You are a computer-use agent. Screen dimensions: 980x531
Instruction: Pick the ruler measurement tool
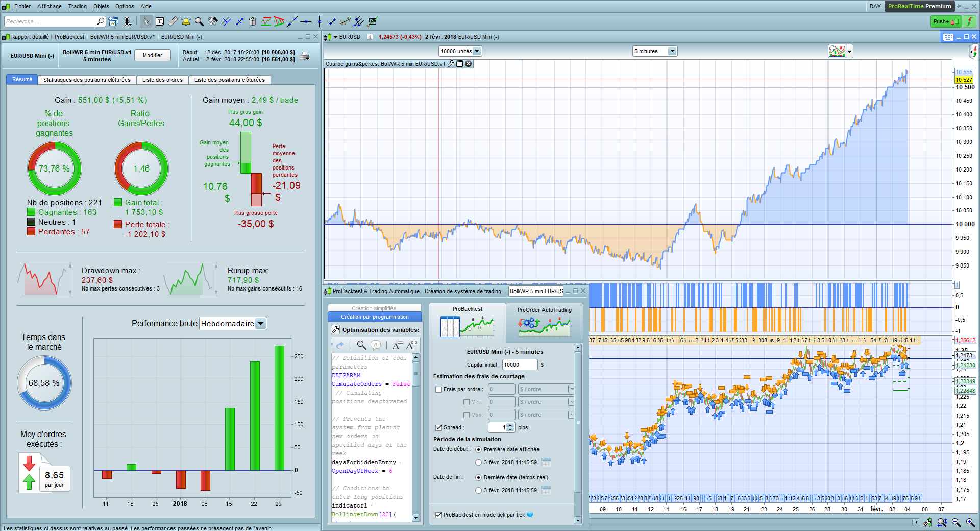pyautogui.click(x=173, y=21)
